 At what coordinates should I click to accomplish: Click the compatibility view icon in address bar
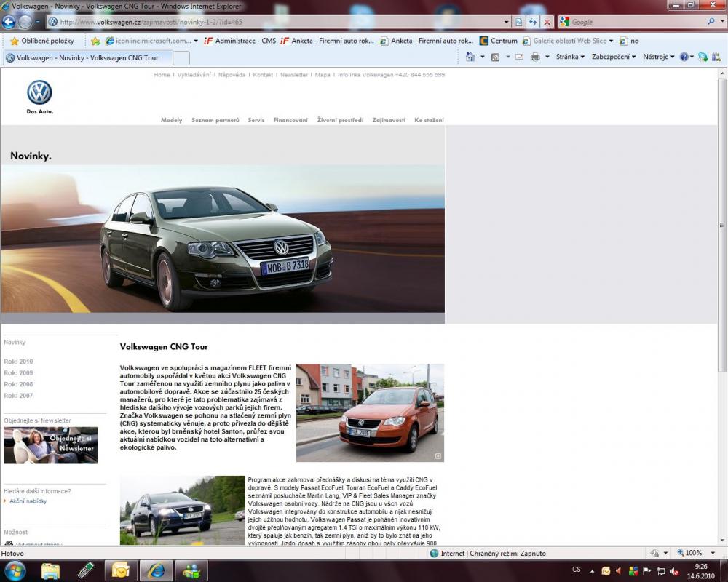(x=518, y=22)
